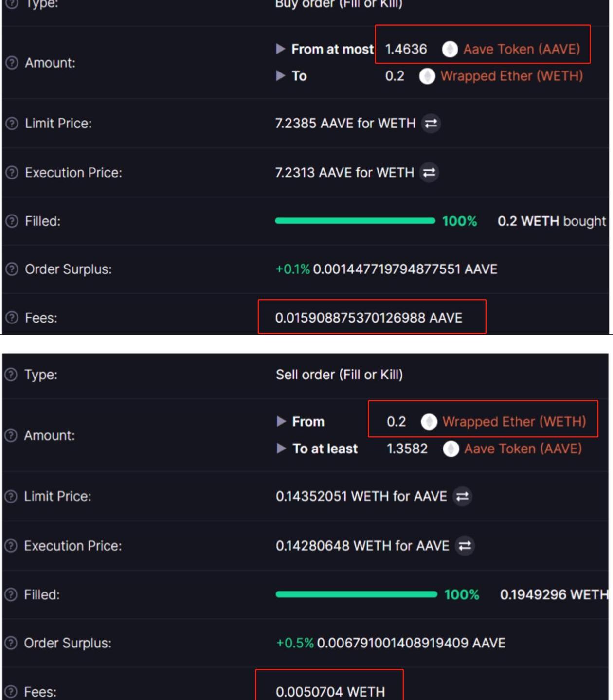Invert the 7.2385 AAVE for WETH limit price
The image size is (613, 700).
(431, 124)
